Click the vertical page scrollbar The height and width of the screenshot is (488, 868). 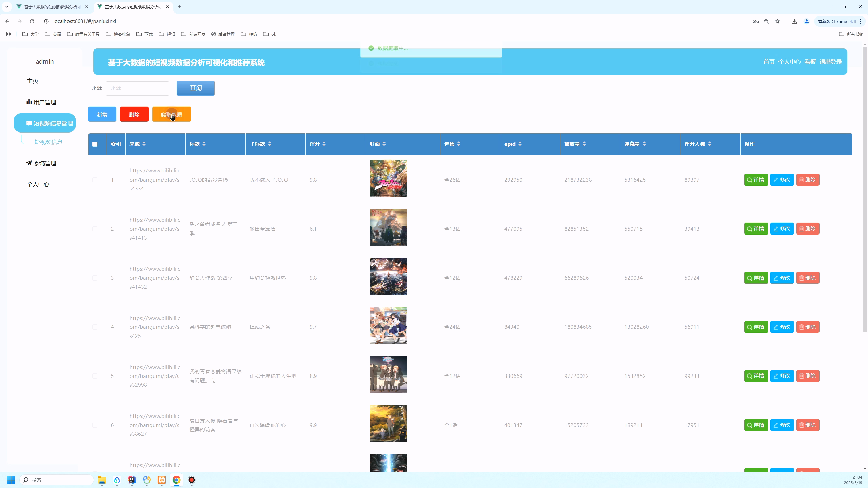click(x=865, y=190)
